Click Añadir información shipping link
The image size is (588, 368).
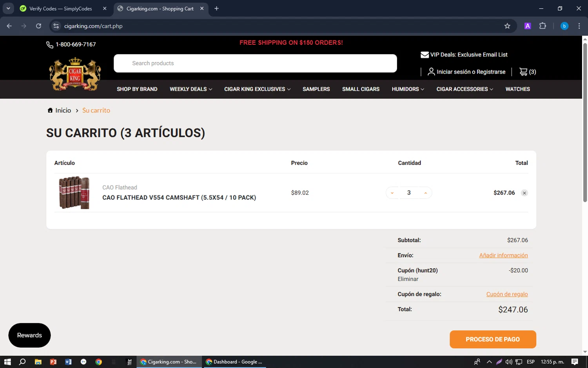(x=503, y=255)
